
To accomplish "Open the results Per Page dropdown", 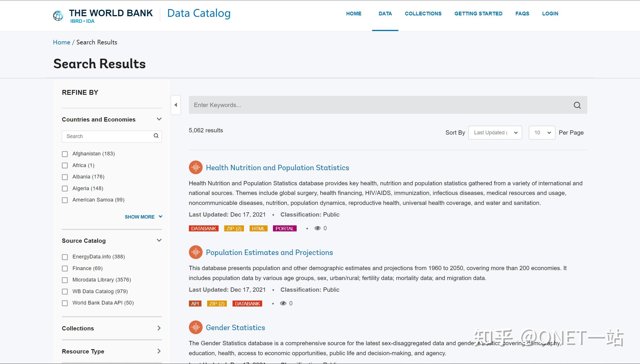I will (x=542, y=133).
